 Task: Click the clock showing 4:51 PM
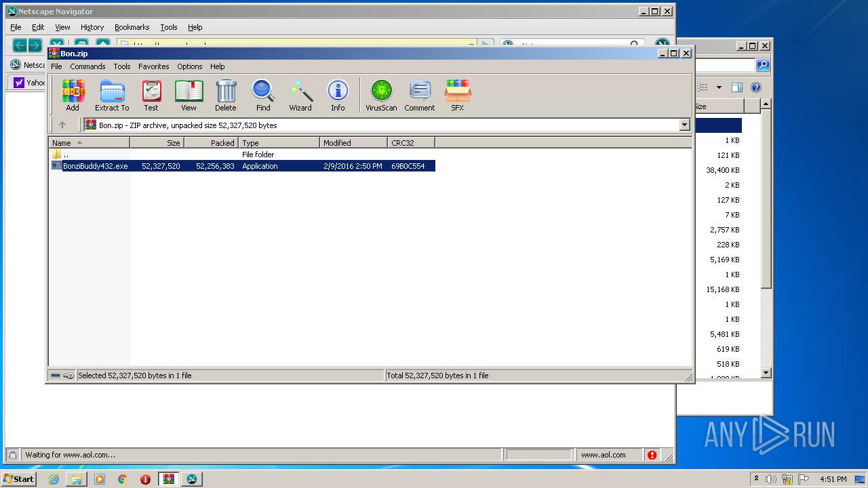tap(833, 479)
